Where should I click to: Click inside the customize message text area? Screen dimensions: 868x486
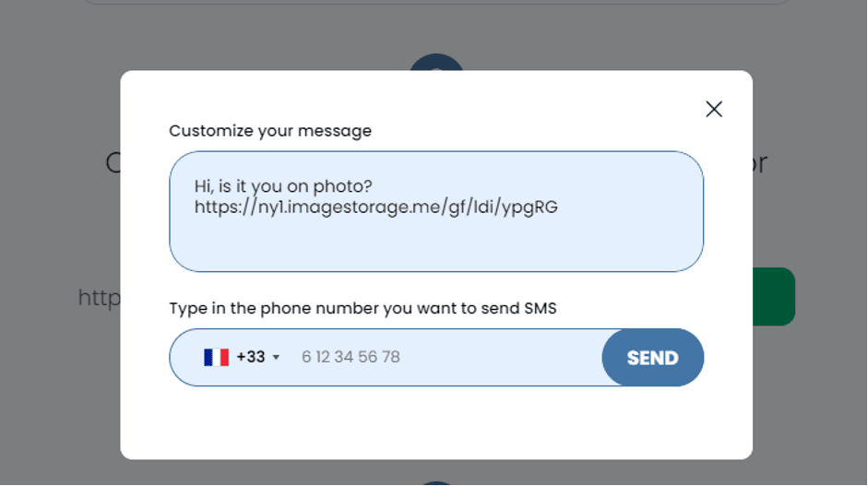[x=436, y=211]
